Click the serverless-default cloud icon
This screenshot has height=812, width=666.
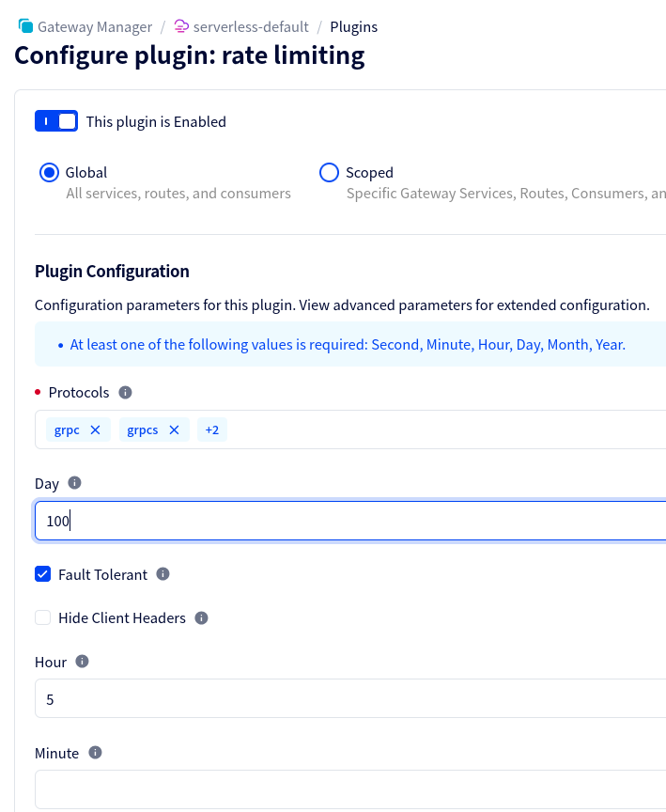point(182,27)
